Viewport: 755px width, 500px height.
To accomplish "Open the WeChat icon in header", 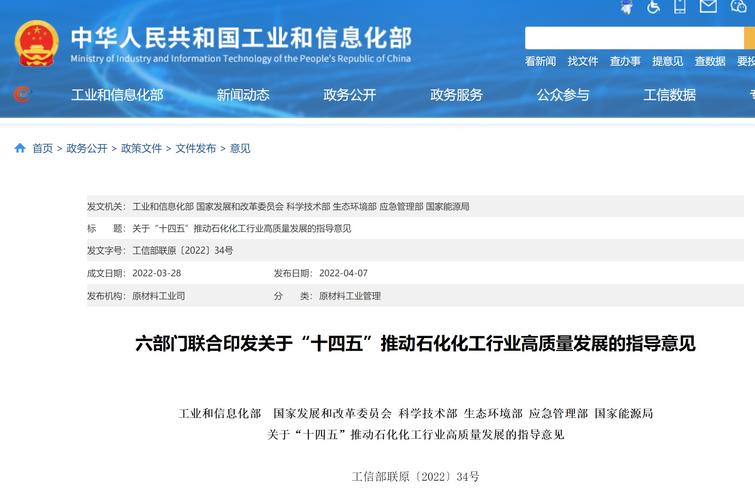I will click(738, 6).
